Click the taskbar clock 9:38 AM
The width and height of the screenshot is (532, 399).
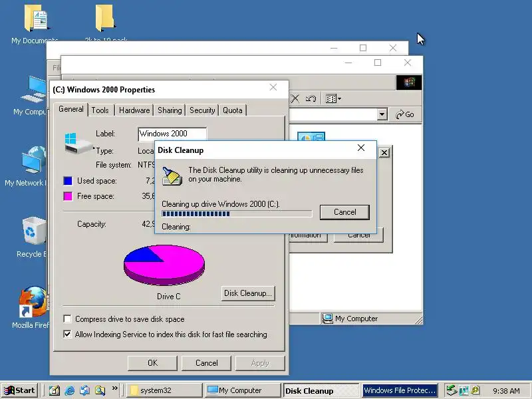506,391
